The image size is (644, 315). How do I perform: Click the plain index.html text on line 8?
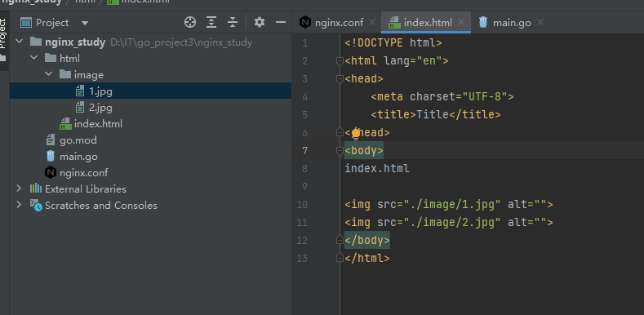377,169
